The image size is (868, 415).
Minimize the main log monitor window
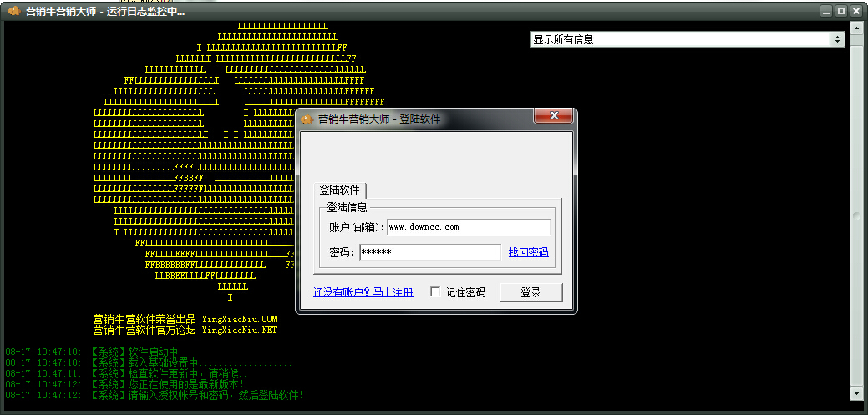point(826,11)
